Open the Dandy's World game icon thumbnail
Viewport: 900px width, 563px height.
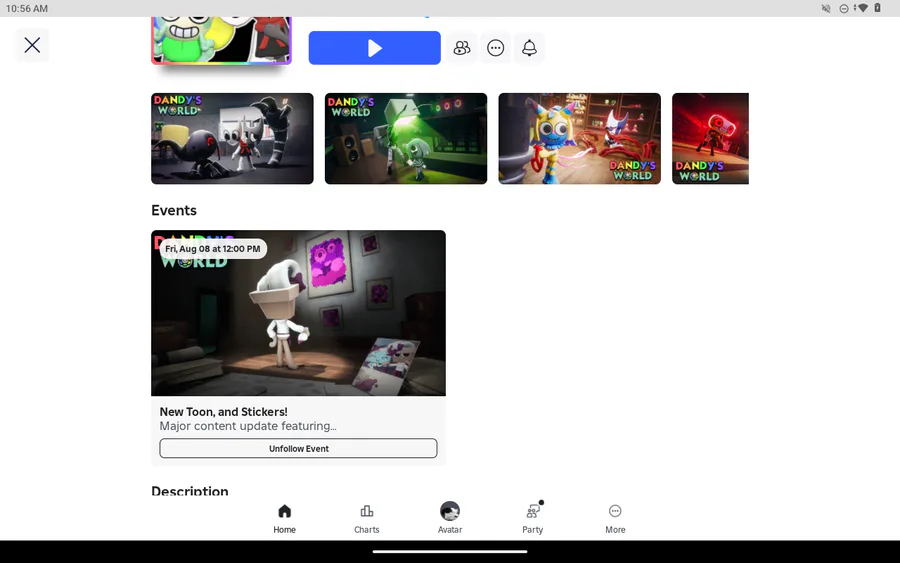[222, 40]
